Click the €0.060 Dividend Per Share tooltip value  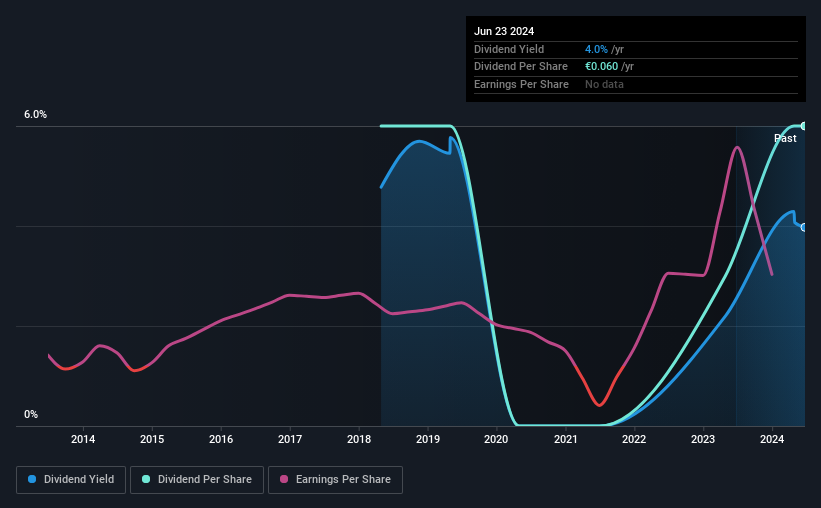(x=602, y=67)
